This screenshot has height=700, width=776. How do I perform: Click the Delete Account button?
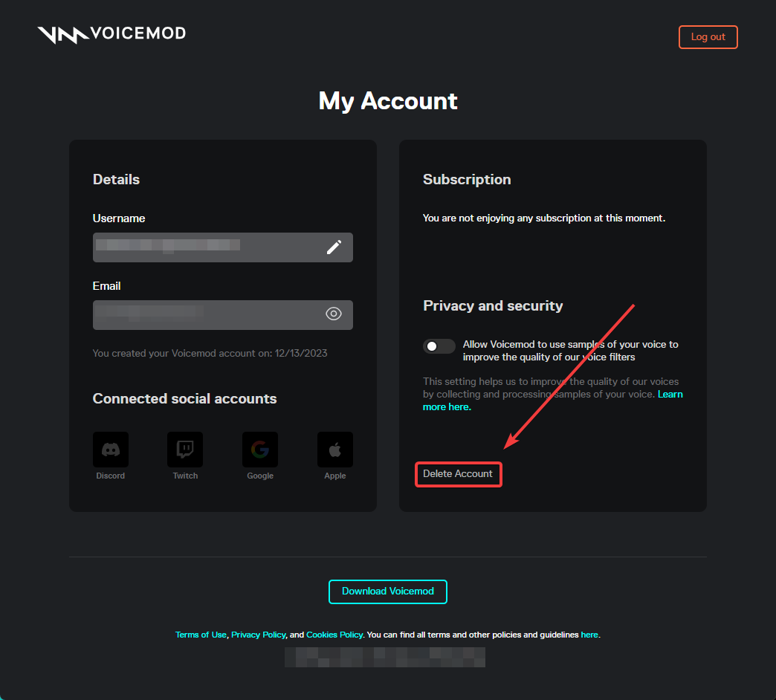point(459,474)
